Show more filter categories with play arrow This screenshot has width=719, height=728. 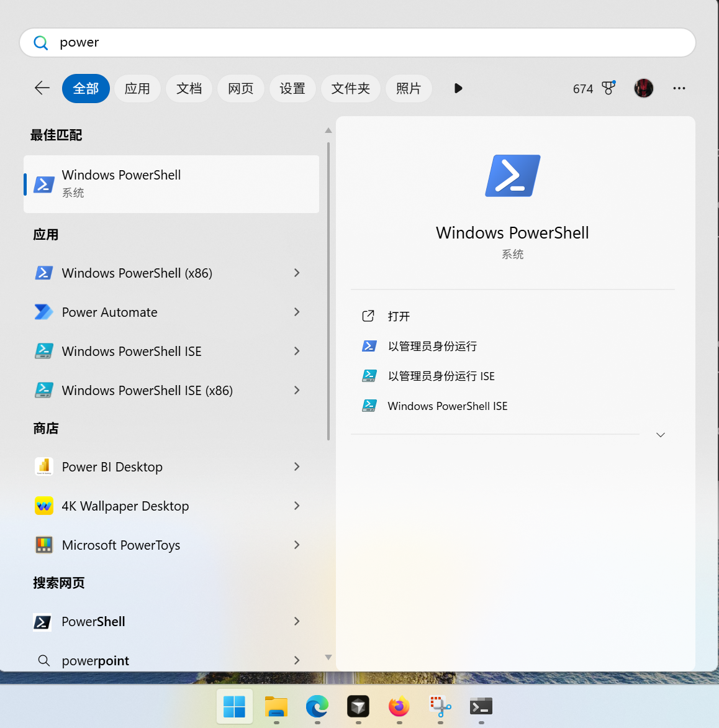tap(458, 88)
